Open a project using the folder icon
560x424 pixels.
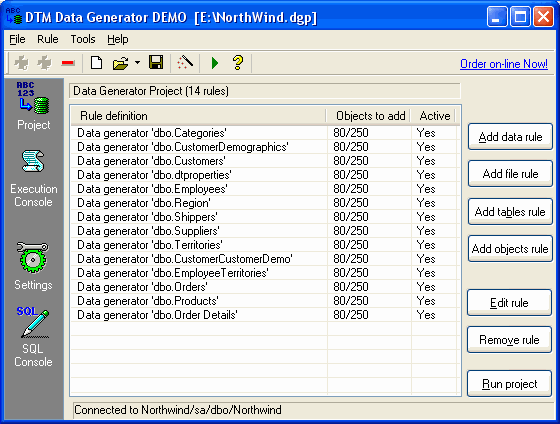[x=120, y=63]
